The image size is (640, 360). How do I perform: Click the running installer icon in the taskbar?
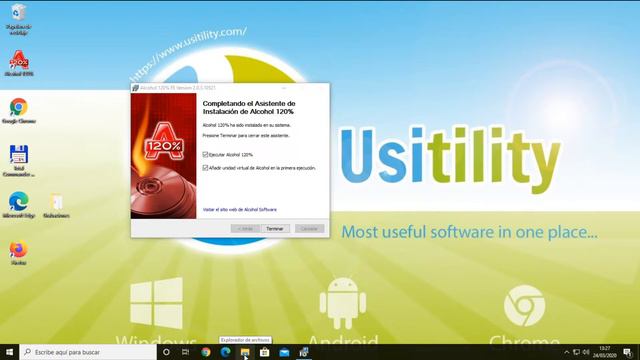[304, 352]
